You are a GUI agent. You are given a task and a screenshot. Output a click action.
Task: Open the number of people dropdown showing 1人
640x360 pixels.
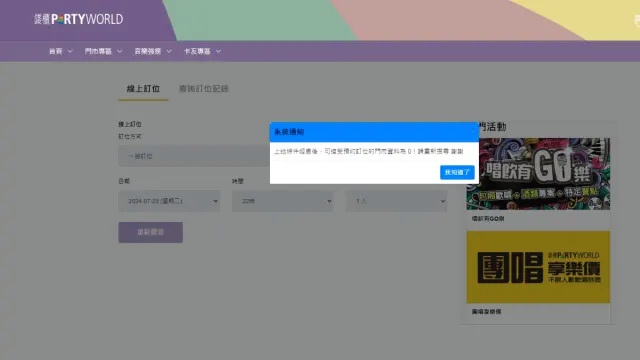396,201
